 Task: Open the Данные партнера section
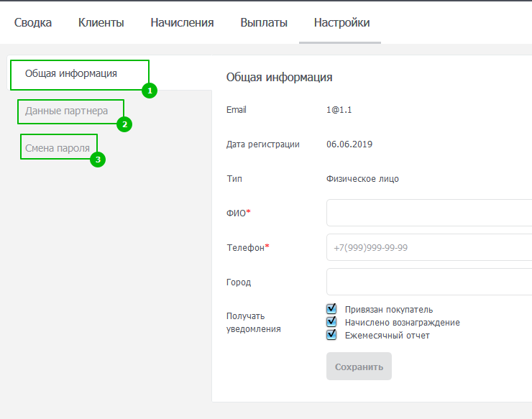66,111
